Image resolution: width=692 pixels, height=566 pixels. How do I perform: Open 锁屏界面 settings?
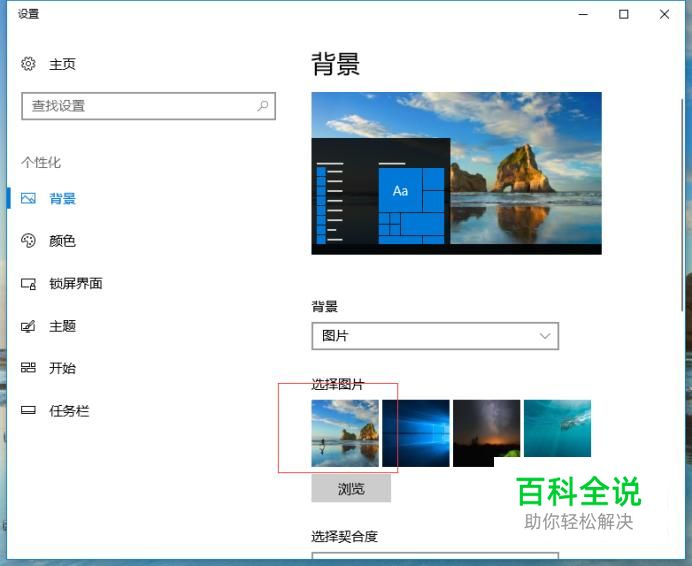tap(75, 283)
